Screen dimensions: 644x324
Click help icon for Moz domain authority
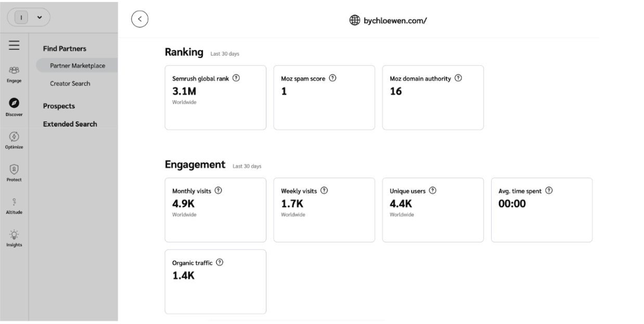[459, 78]
